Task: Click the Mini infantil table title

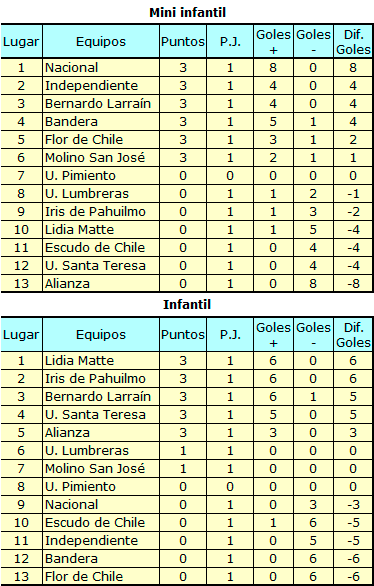Action: coord(188,12)
